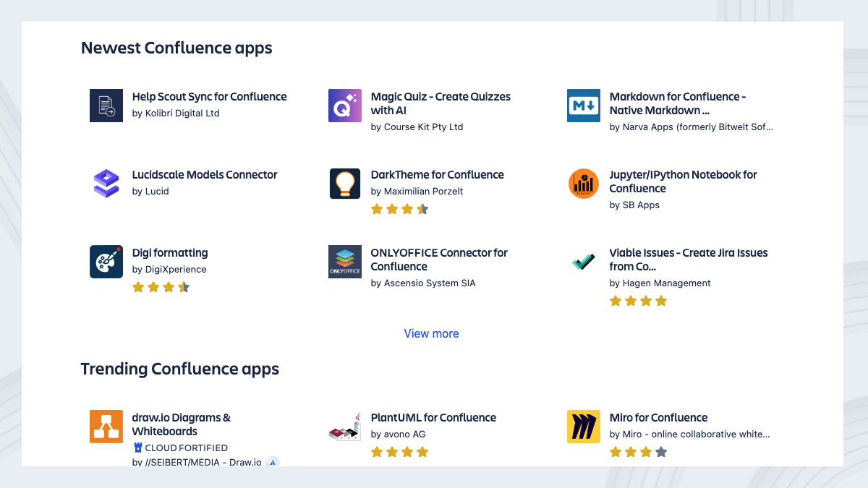Open Markdown for Confluence - Native Markdown
The width and height of the screenshot is (868, 488).
[x=678, y=103]
